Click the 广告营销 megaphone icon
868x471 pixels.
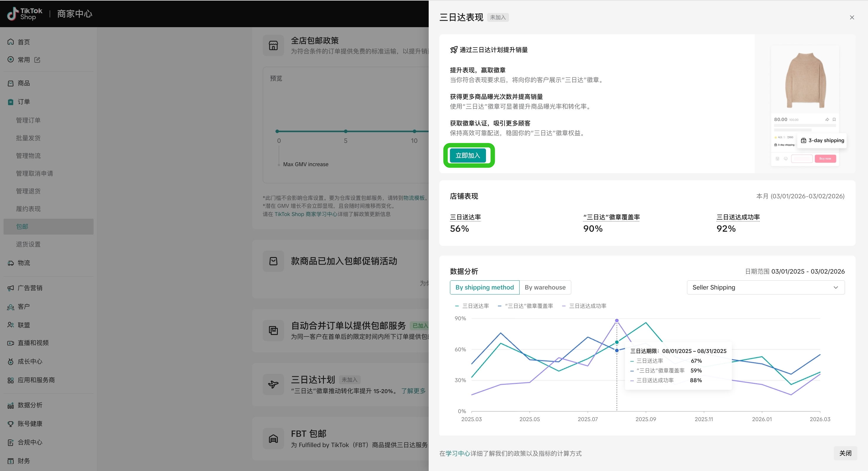coord(10,288)
